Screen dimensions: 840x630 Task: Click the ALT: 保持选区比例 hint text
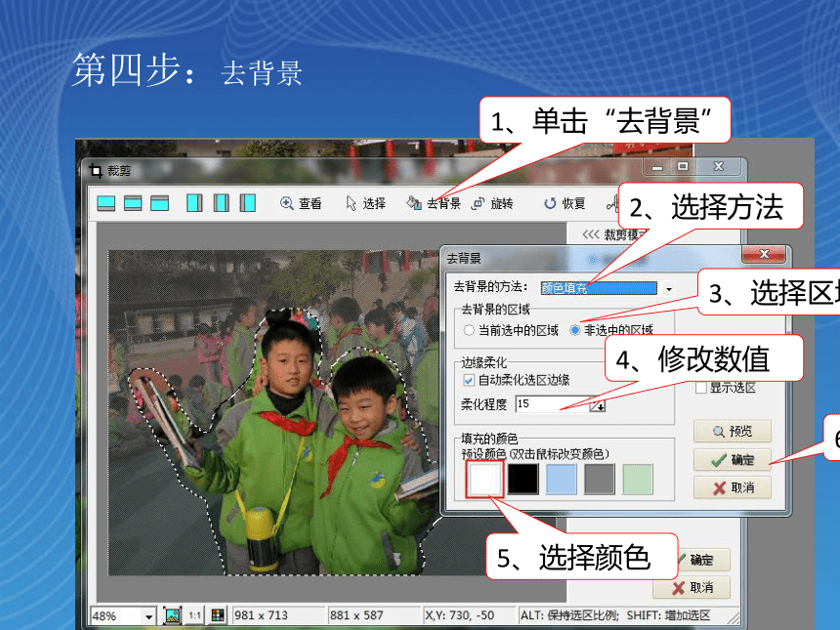tap(569, 615)
